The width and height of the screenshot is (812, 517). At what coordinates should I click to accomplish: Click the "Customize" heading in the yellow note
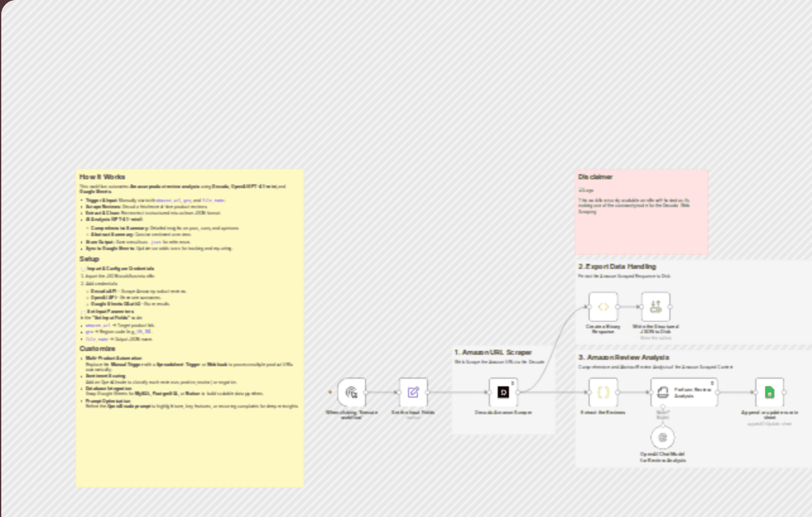pyautogui.click(x=97, y=348)
